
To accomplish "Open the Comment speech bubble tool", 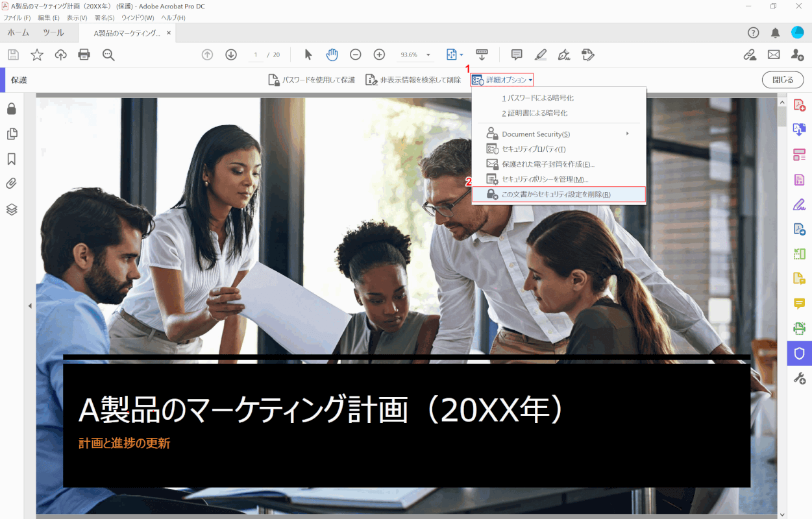I will click(516, 54).
